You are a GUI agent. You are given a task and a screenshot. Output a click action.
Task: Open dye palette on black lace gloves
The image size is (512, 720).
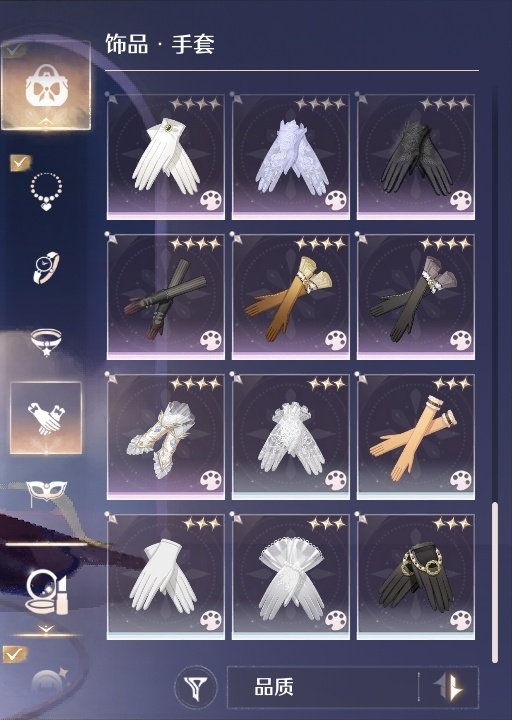click(x=461, y=200)
